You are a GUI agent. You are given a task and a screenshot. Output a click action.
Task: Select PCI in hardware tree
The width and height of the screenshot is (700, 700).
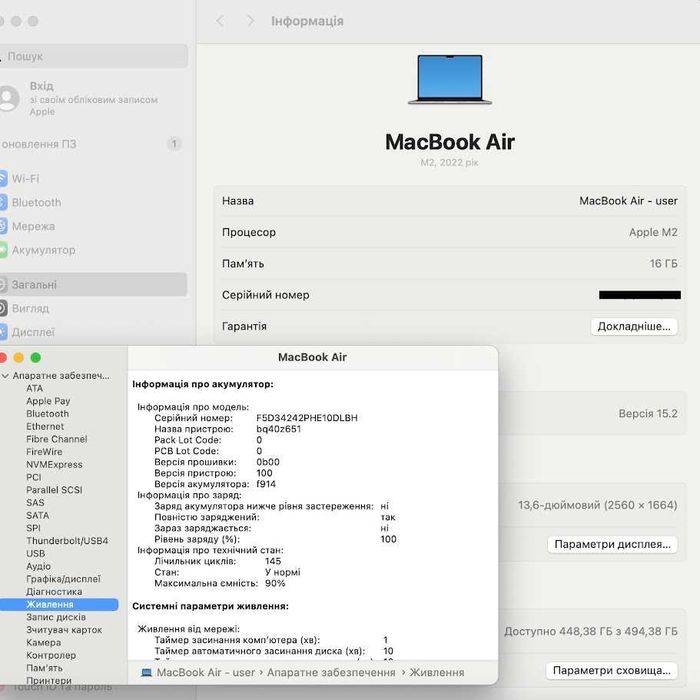click(x=33, y=477)
